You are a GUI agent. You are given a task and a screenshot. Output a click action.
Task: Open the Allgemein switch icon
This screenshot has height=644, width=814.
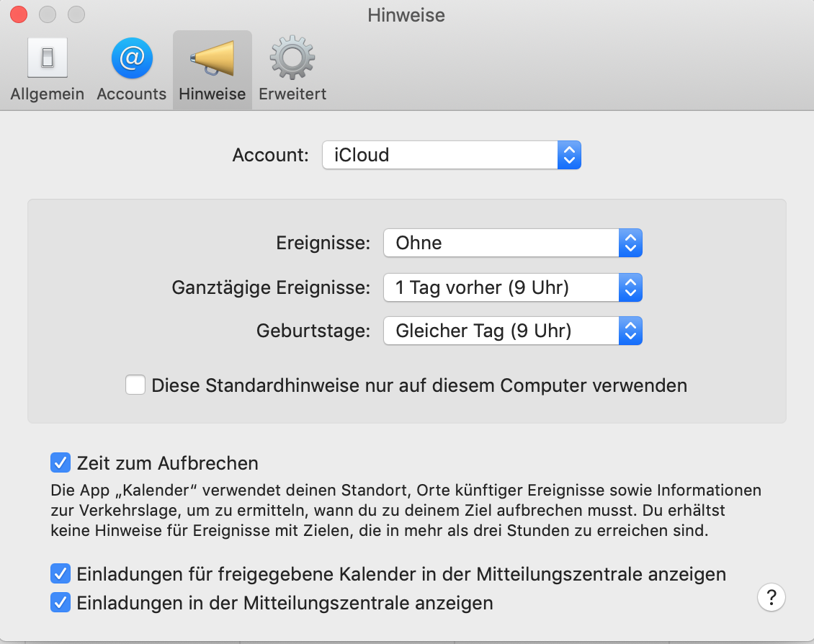click(48, 58)
